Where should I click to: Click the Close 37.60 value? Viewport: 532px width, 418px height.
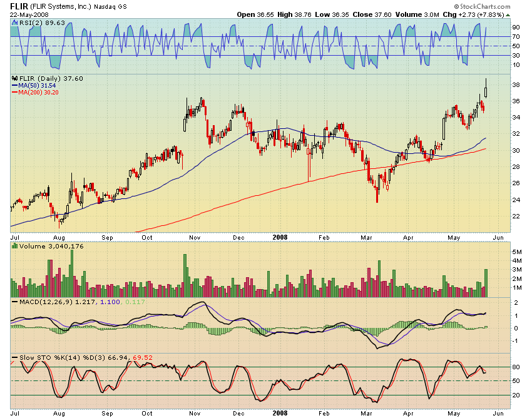372,14
